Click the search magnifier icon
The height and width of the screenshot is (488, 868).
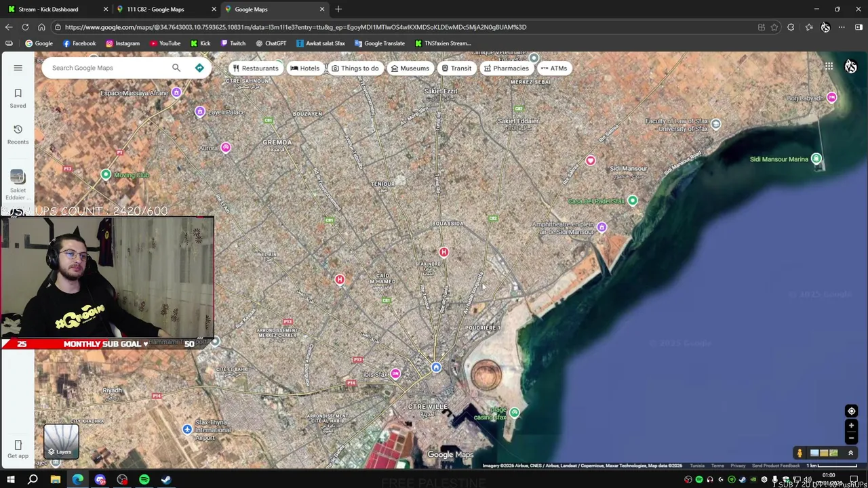[x=176, y=68]
